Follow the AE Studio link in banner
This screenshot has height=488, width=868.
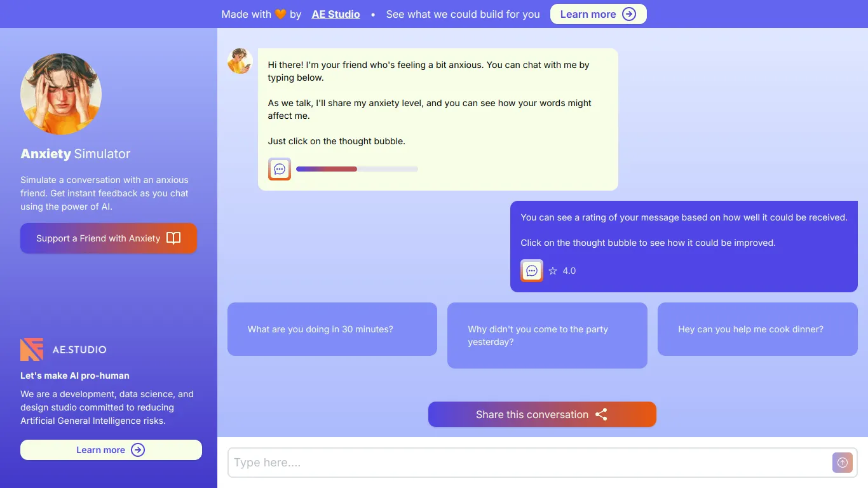(336, 14)
